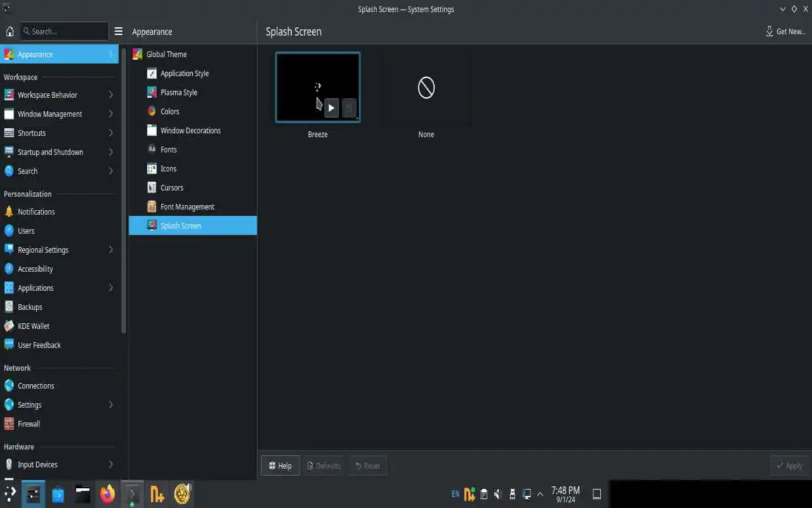This screenshot has height=508, width=812.
Task: Expand the Applications chevron
Action: coord(110,288)
